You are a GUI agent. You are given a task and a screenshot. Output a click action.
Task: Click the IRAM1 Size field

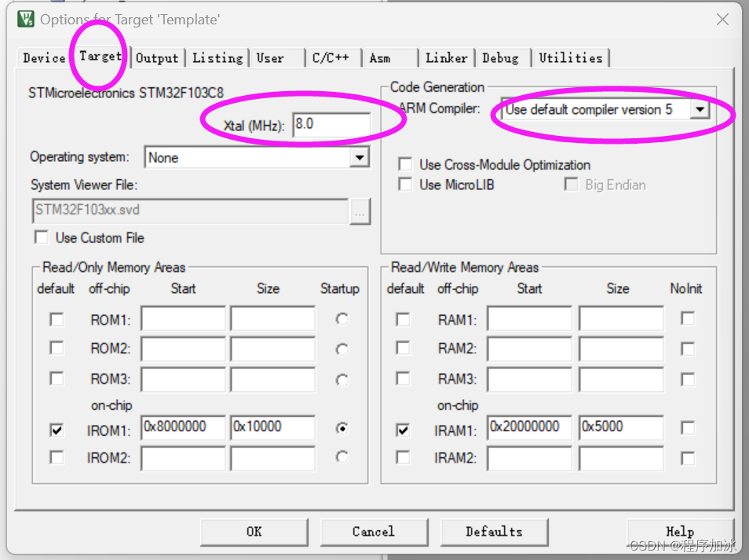click(622, 427)
